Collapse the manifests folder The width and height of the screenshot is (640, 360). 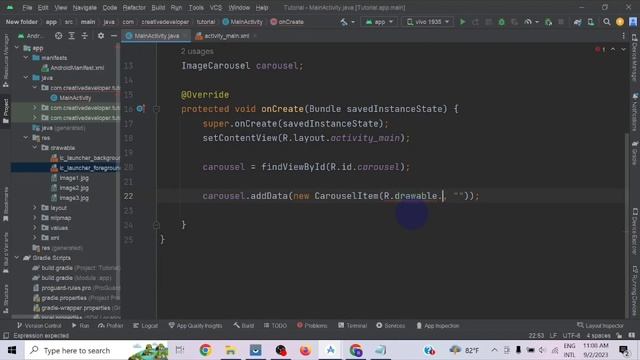(x=26, y=58)
